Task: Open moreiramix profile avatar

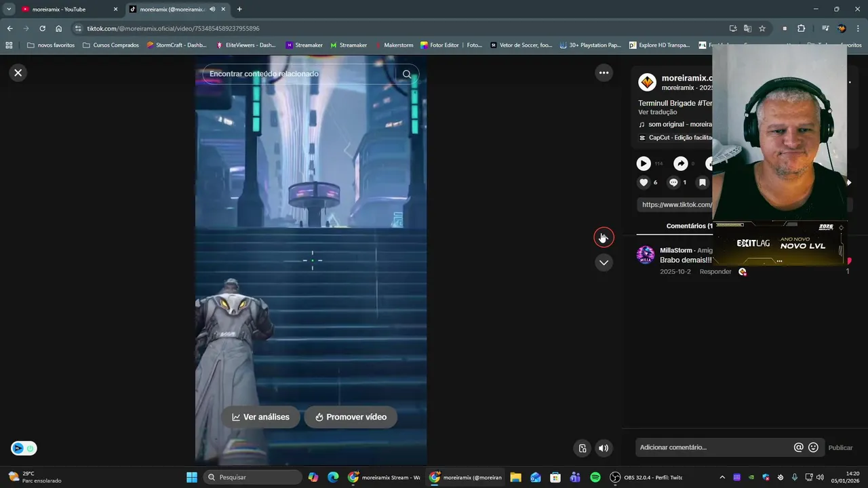Action: (648, 83)
